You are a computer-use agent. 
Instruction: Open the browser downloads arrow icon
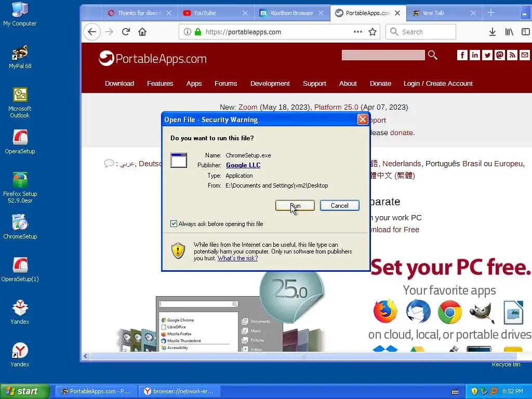[493, 32]
